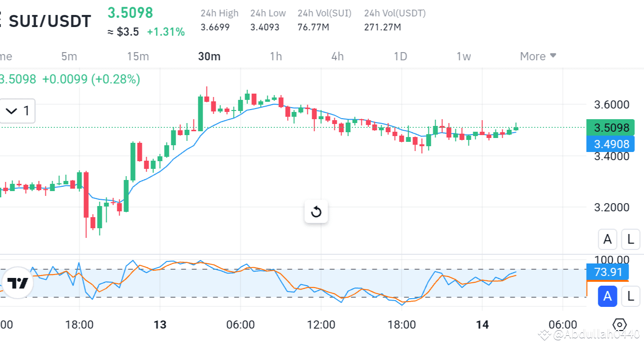Click the 73.91 RSI value label
644x345 pixels.
click(x=609, y=272)
